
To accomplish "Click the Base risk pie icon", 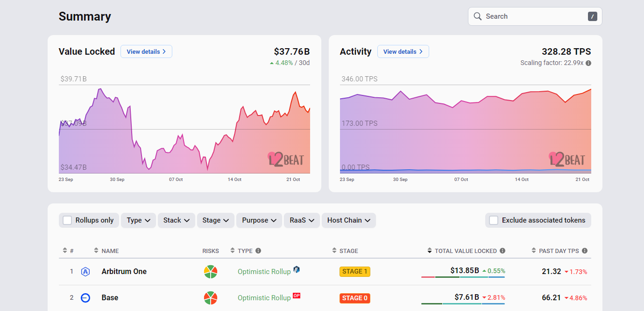I will [211, 298].
